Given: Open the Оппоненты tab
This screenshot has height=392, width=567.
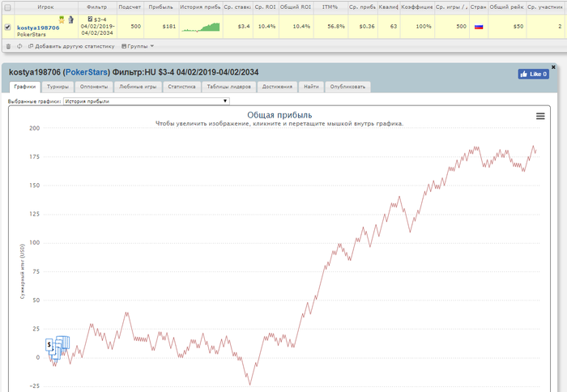Looking at the screenshot, I should tap(94, 87).
